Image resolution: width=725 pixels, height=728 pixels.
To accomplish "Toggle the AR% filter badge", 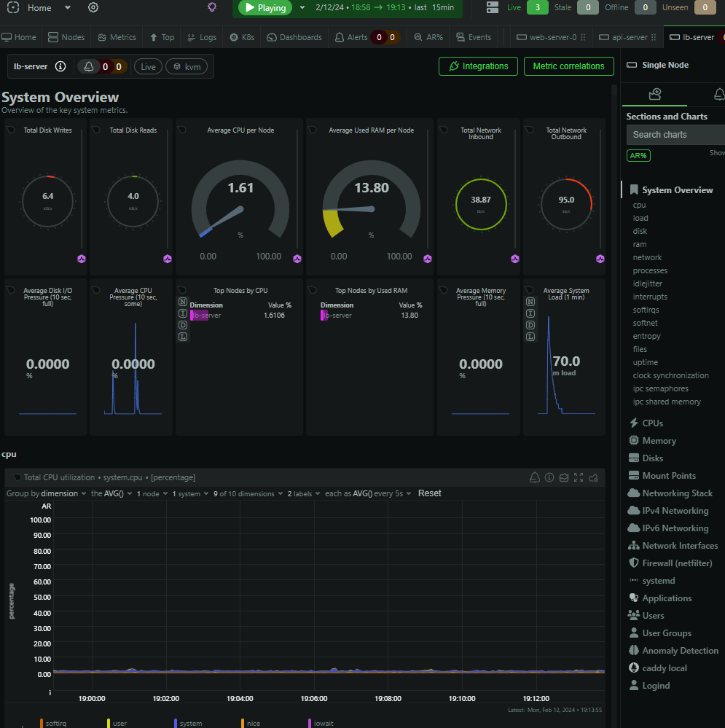I will coord(638,155).
